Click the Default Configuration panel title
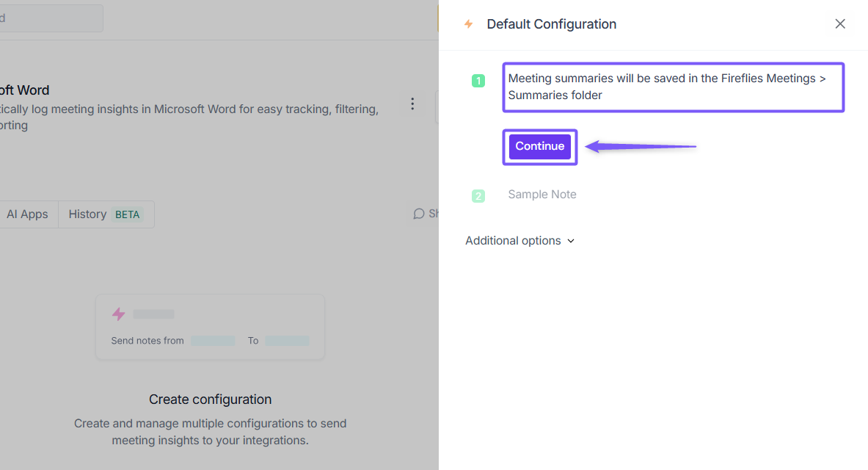This screenshot has height=470, width=868. (x=551, y=24)
